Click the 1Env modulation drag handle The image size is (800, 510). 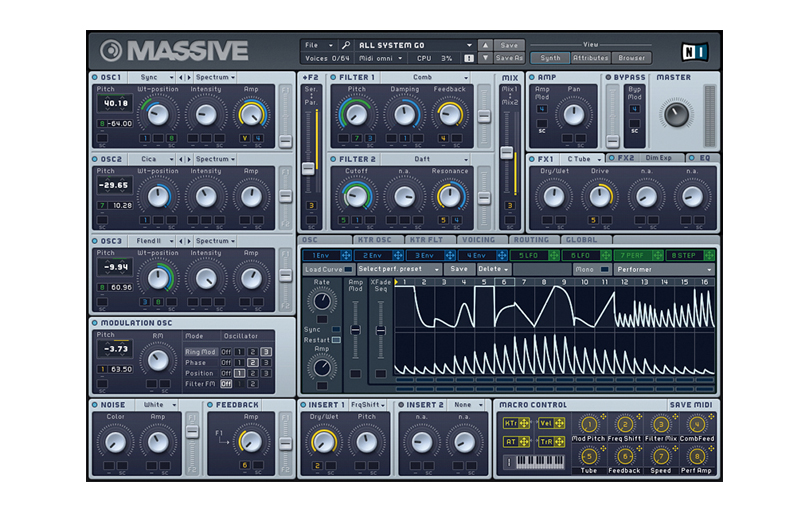(346, 255)
